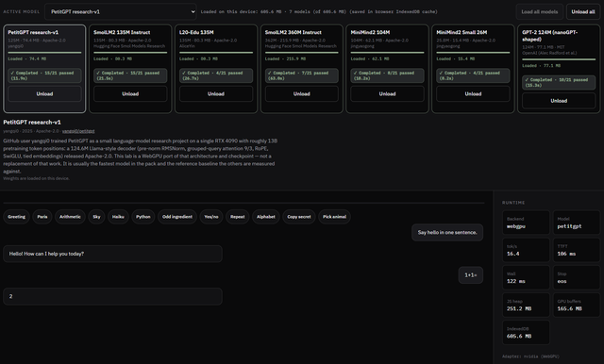Viewport: 604px width, 364px height.
Task: Click the 'Adapter: nvidia (WebGPU)' text
Action: click(530, 356)
